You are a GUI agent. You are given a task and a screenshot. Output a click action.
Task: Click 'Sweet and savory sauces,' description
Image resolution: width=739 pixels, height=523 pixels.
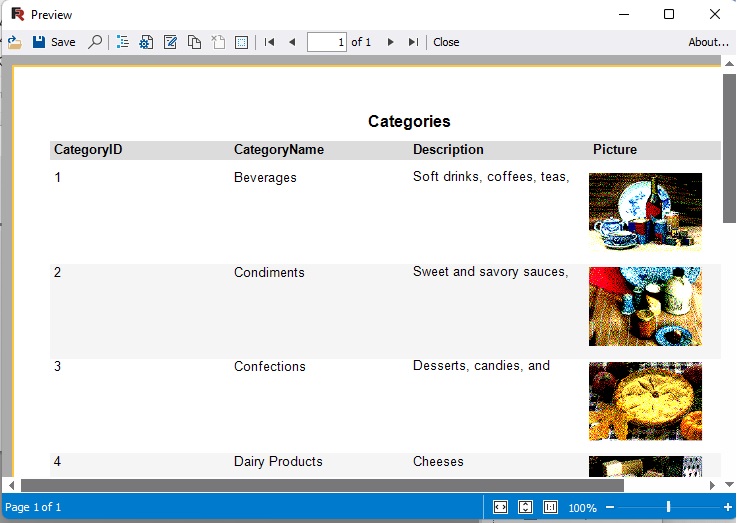(x=491, y=272)
